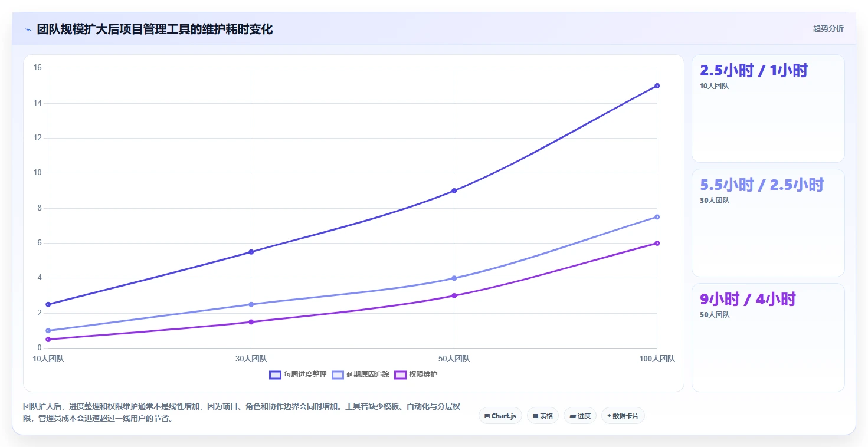
Task: Click the 100人团队 point on 权限维护 line
Action: click(657, 243)
